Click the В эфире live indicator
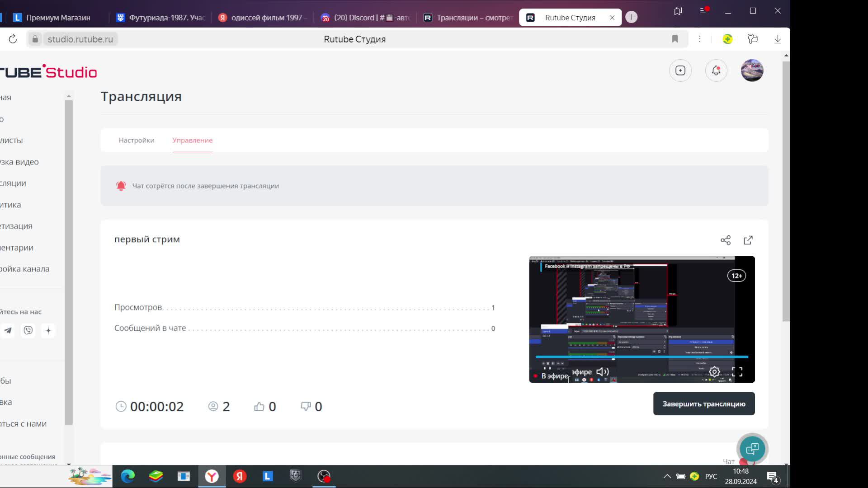 click(551, 376)
